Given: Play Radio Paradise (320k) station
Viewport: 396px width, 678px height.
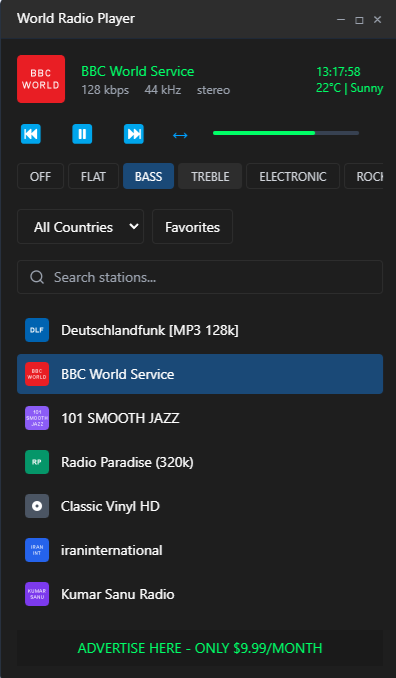Looking at the screenshot, I should pos(200,462).
